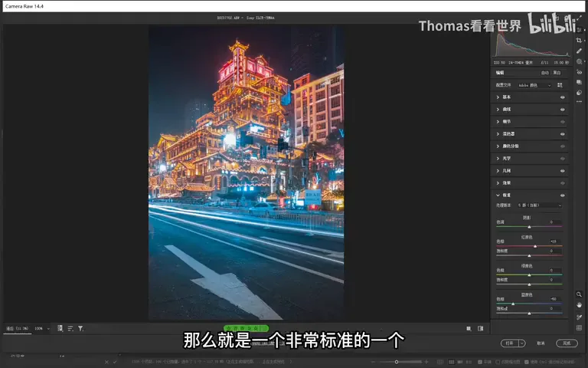Open the Snapshots panel icon
This screenshot has width=588, height=368.
click(579, 82)
